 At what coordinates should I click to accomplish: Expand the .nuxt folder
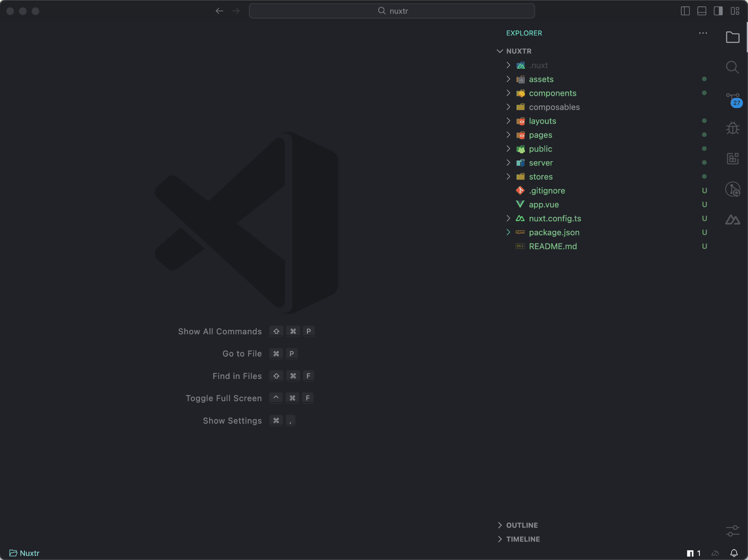[x=508, y=65]
